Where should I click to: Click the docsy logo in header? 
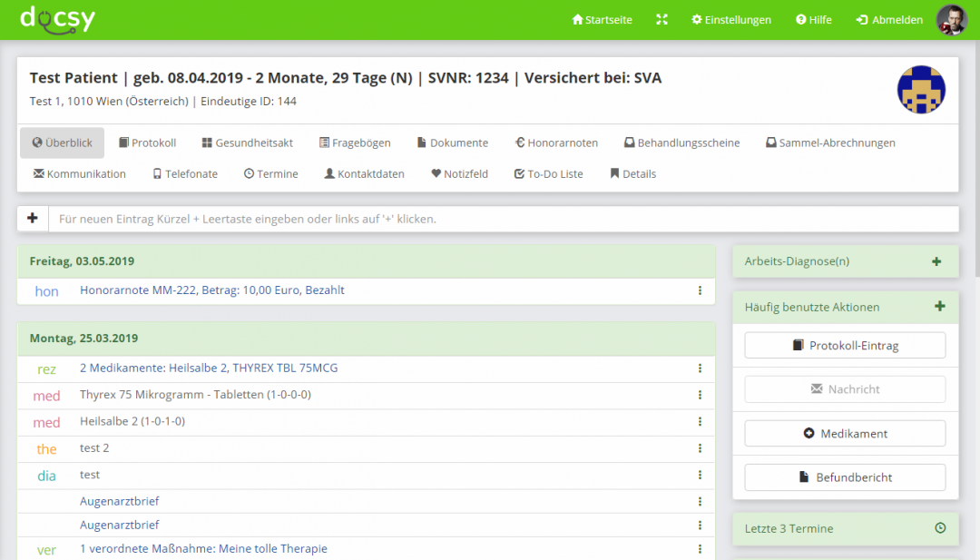coord(57,19)
